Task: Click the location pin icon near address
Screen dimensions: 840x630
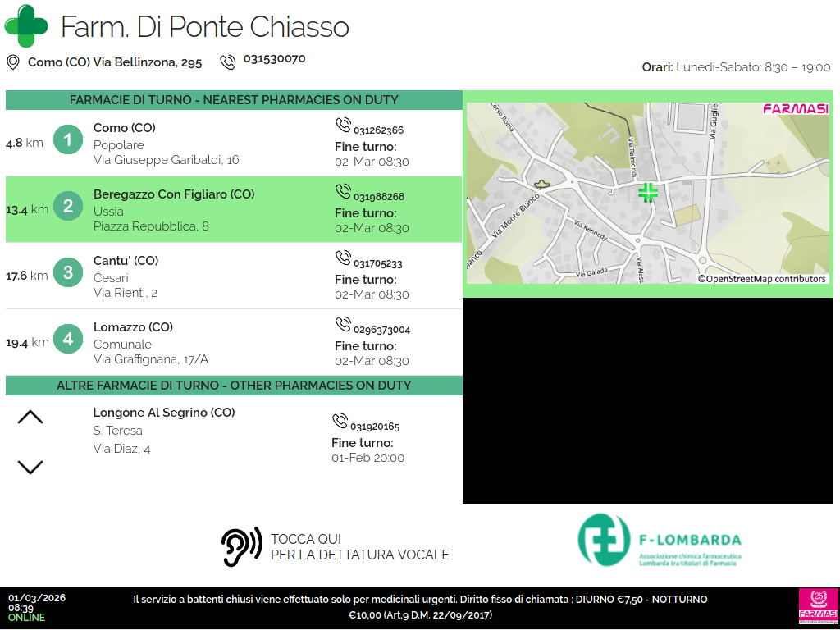Action: [12, 62]
